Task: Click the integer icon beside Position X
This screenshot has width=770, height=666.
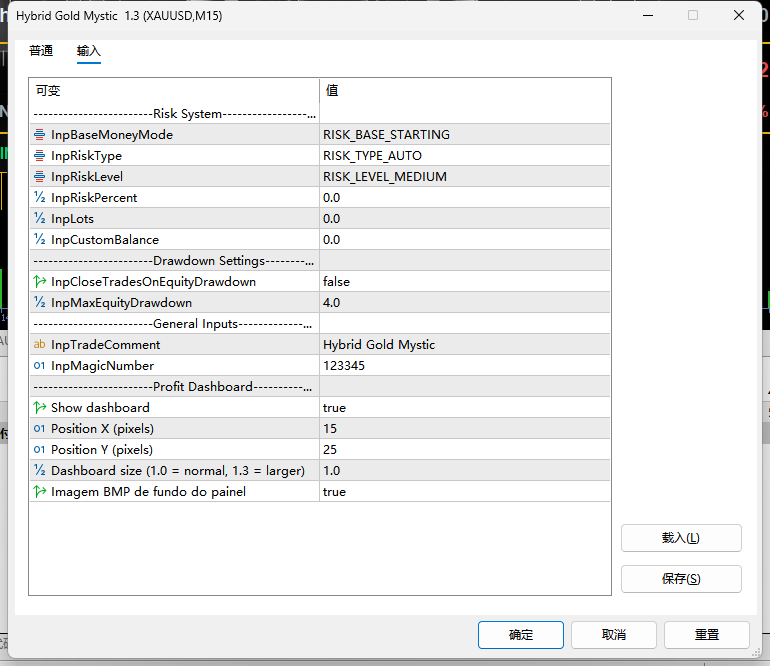Action: point(39,429)
